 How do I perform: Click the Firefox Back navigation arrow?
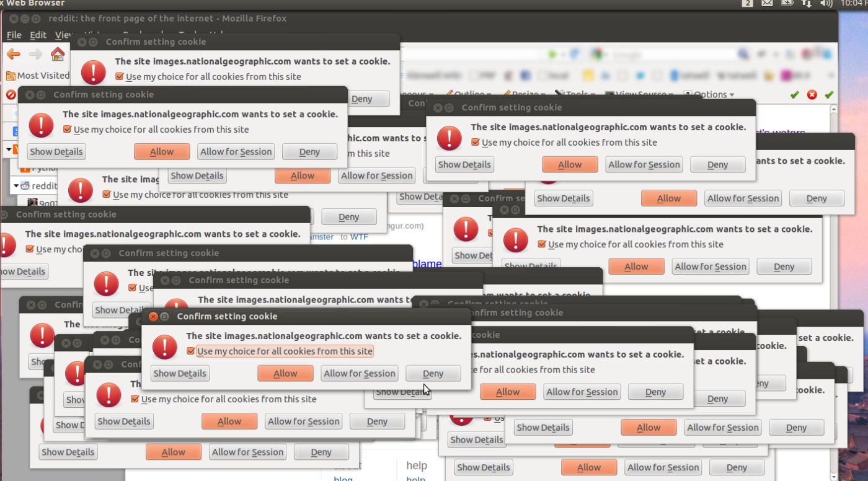12,55
